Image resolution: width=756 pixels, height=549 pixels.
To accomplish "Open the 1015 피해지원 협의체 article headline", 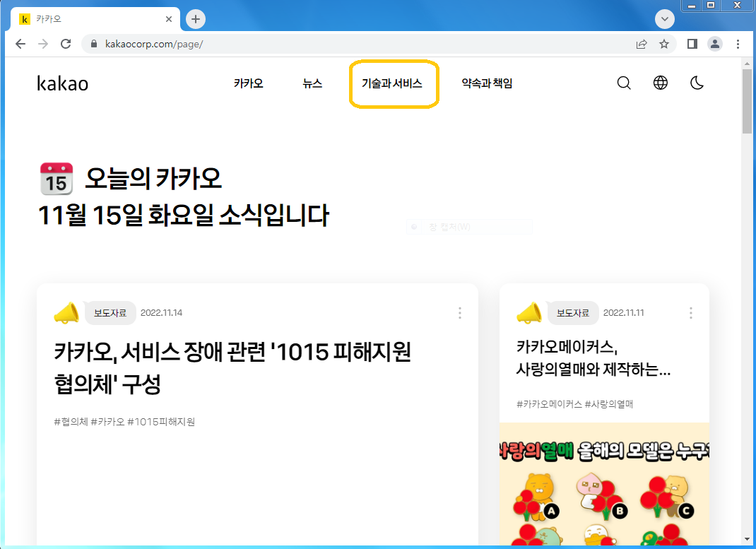I will pyautogui.click(x=232, y=367).
